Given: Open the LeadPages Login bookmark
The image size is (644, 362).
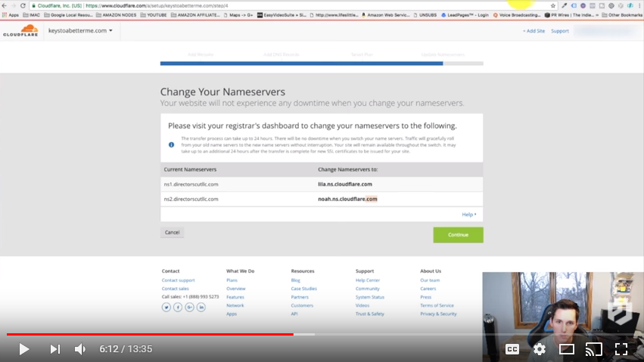Looking at the screenshot, I should [x=465, y=15].
